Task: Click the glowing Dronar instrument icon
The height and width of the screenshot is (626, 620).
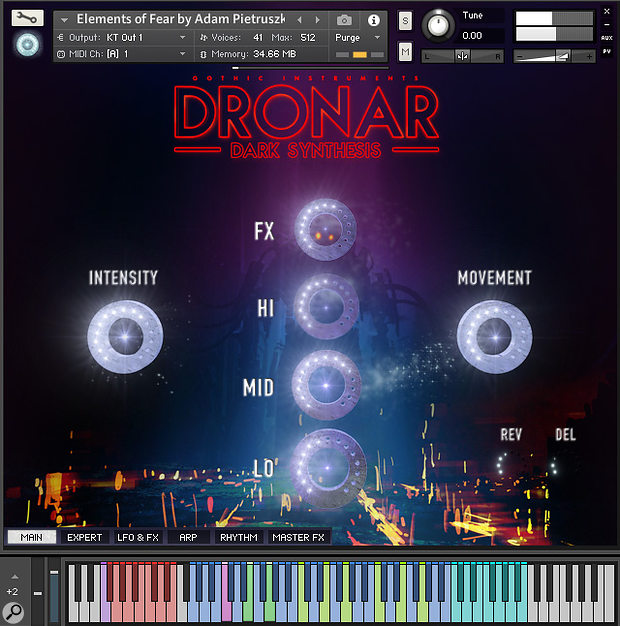Action: click(x=28, y=44)
